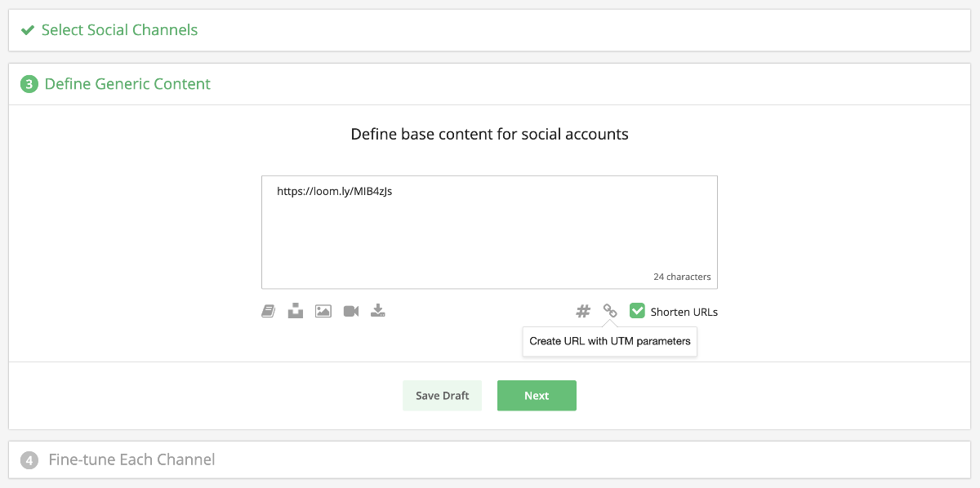Click the checkmark beside Select Social Channels

[29, 29]
